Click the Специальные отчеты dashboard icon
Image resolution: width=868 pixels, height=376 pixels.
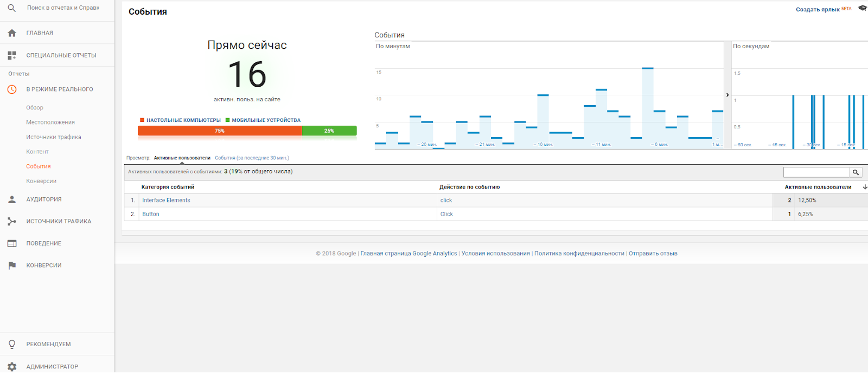click(12, 55)
